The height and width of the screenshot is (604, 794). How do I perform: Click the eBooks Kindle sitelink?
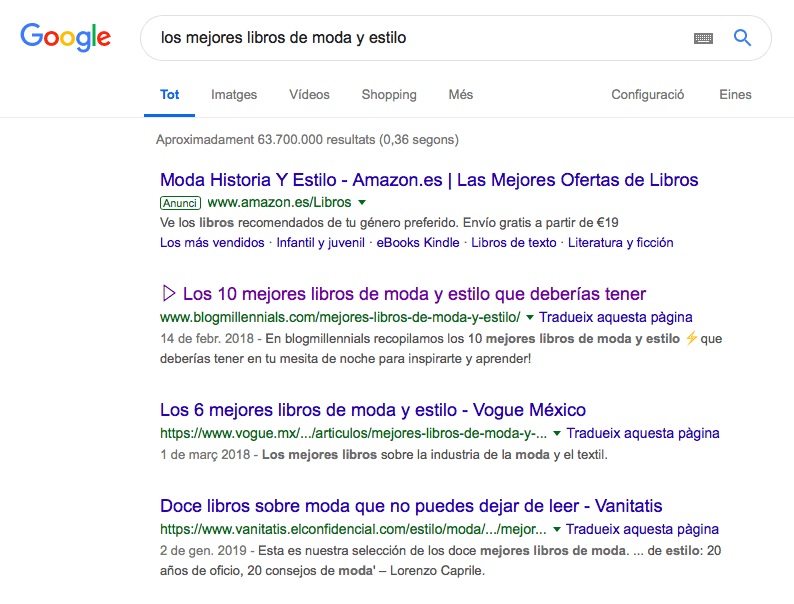[x=418, y=242]
